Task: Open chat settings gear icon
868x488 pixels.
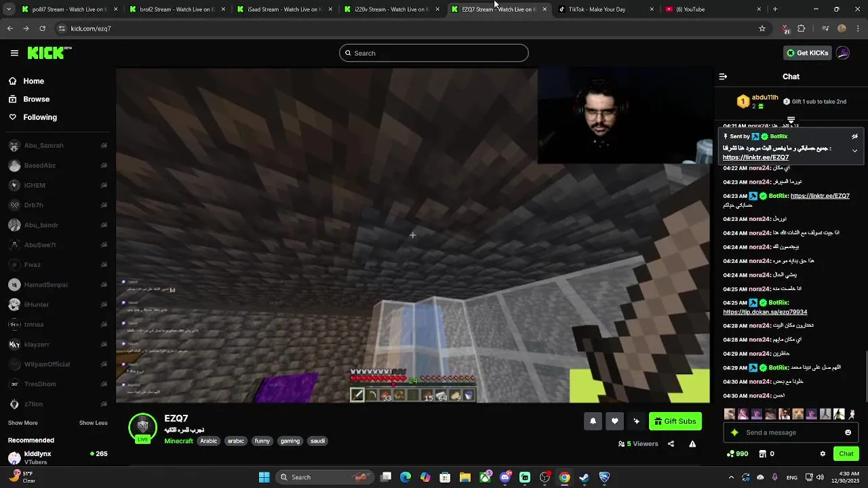Action: [x=823, y=454]
